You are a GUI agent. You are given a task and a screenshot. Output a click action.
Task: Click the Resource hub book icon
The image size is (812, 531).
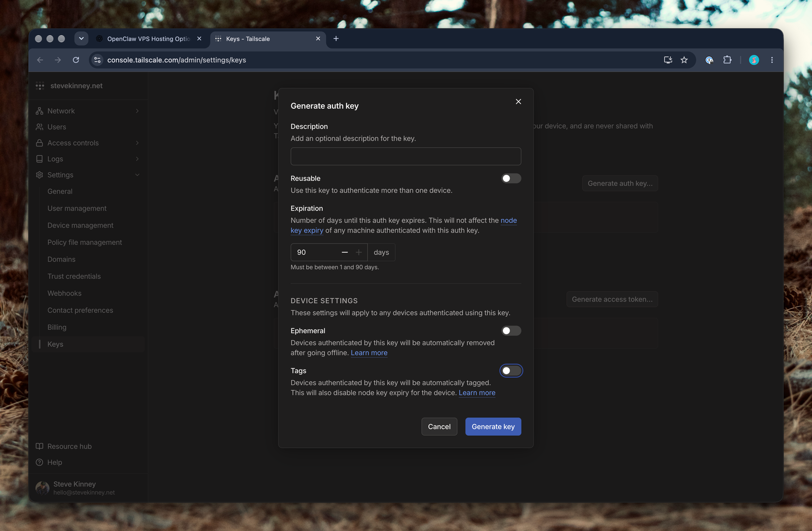40,446
